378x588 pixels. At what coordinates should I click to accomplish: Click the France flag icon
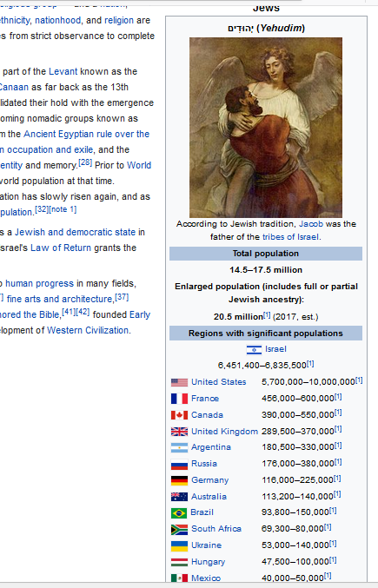click(x=179, y=399)
